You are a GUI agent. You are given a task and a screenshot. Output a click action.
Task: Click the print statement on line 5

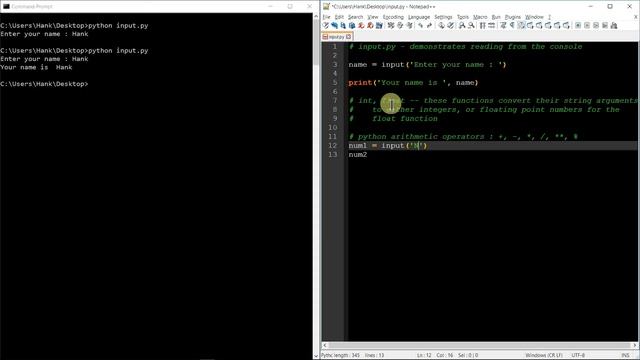(413, 83)
